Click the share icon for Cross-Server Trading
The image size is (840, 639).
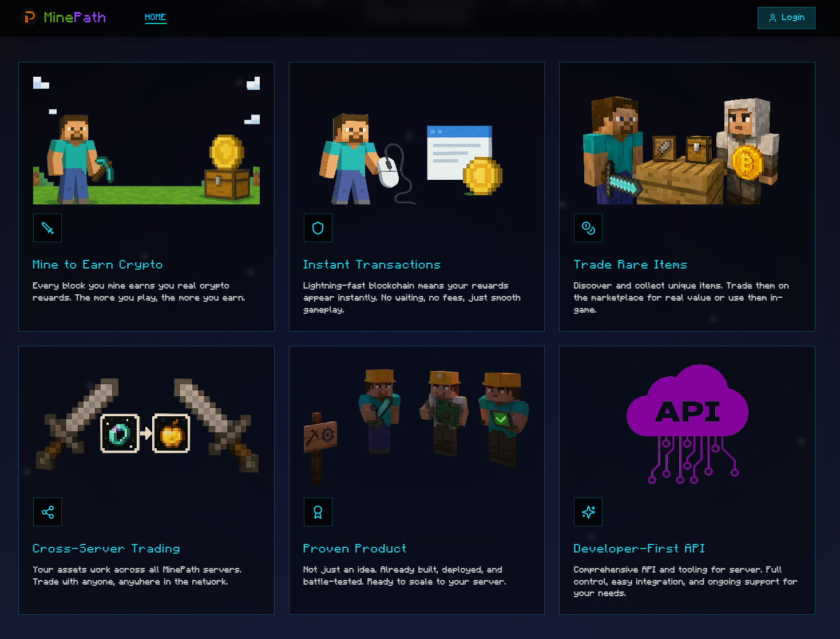point(47,512)
